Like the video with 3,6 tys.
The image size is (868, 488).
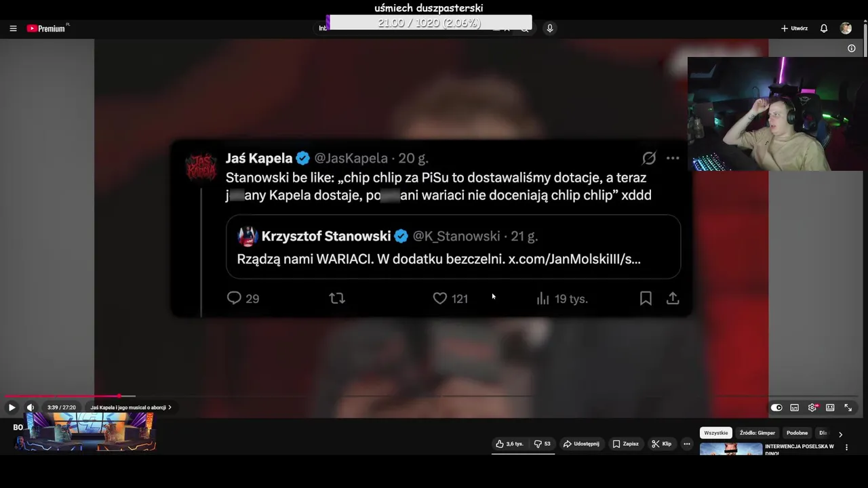(x=509, y=444)
